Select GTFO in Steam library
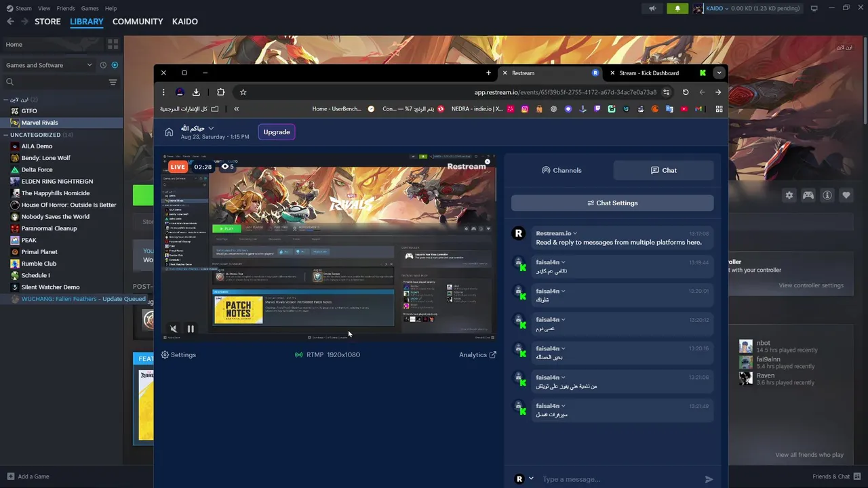Image resolution: width=868 pixels, height=488 pixels. tap(29, 111)
